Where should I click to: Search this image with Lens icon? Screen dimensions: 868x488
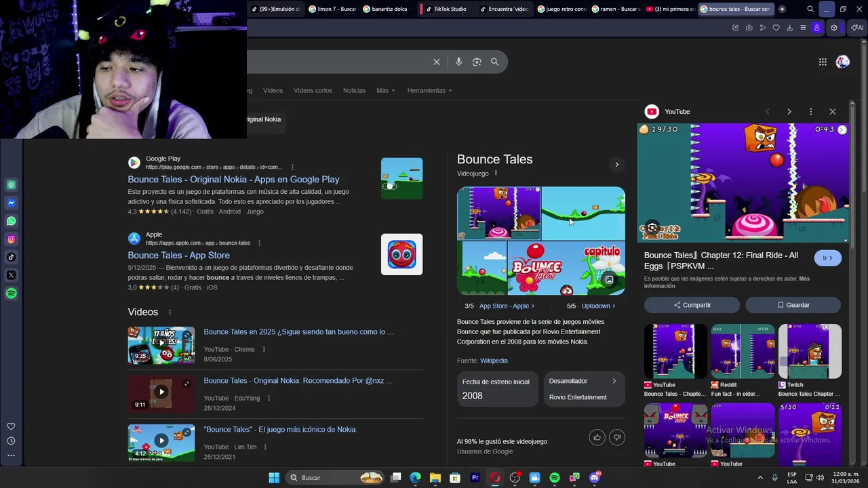[652, 228]
